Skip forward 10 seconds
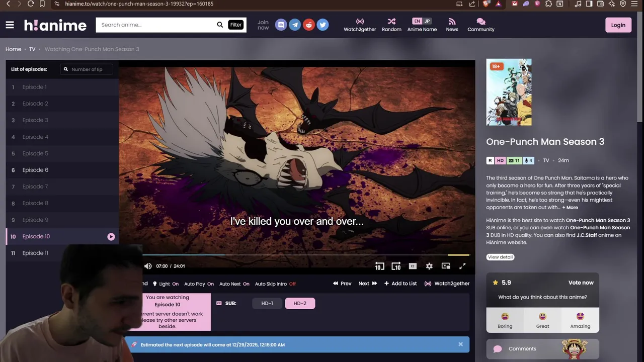The image size is (644, 362). pyautogui.click(x=396, y=266)
